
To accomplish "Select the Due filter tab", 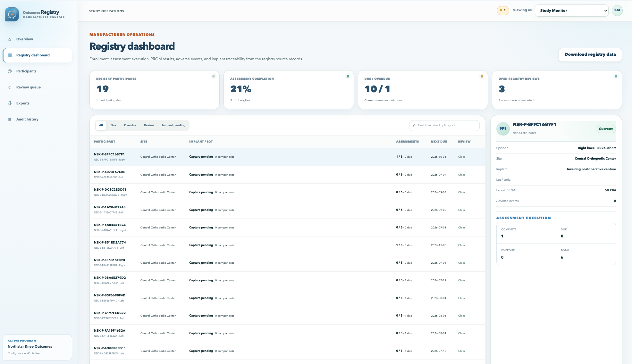I will pyautogui.click(x=114, y=125).
